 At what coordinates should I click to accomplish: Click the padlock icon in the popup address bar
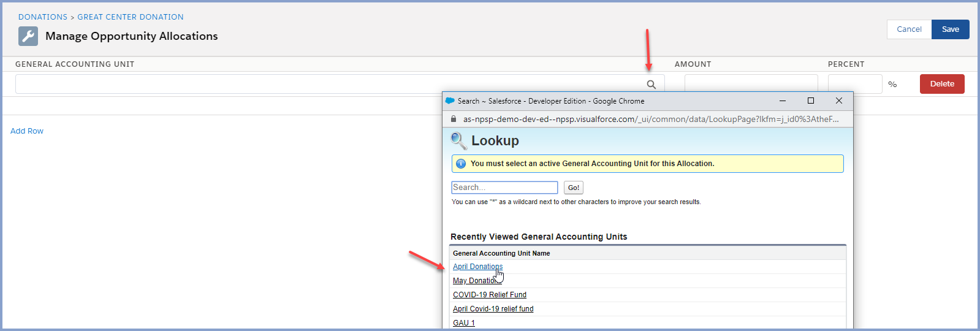point(454,119)
